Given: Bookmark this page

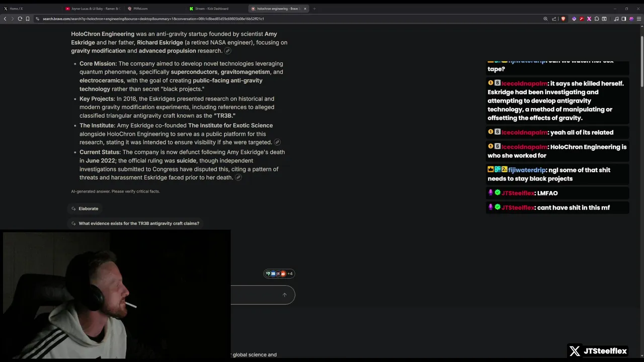Looking at the screenshot, I should (28, 19).
